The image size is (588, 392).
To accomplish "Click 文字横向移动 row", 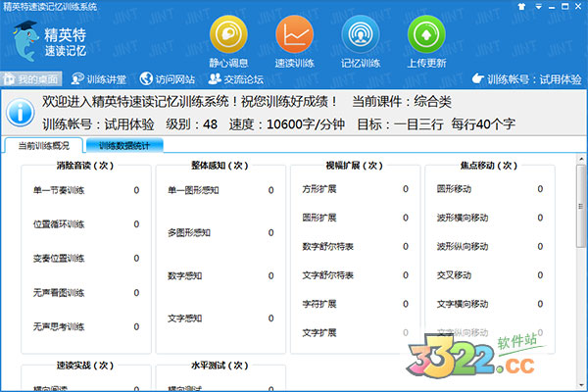I will coord(490,304).
